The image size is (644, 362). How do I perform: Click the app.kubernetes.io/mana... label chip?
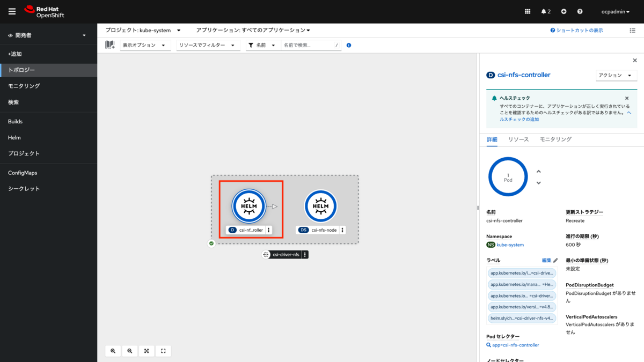tap(522, 284)
